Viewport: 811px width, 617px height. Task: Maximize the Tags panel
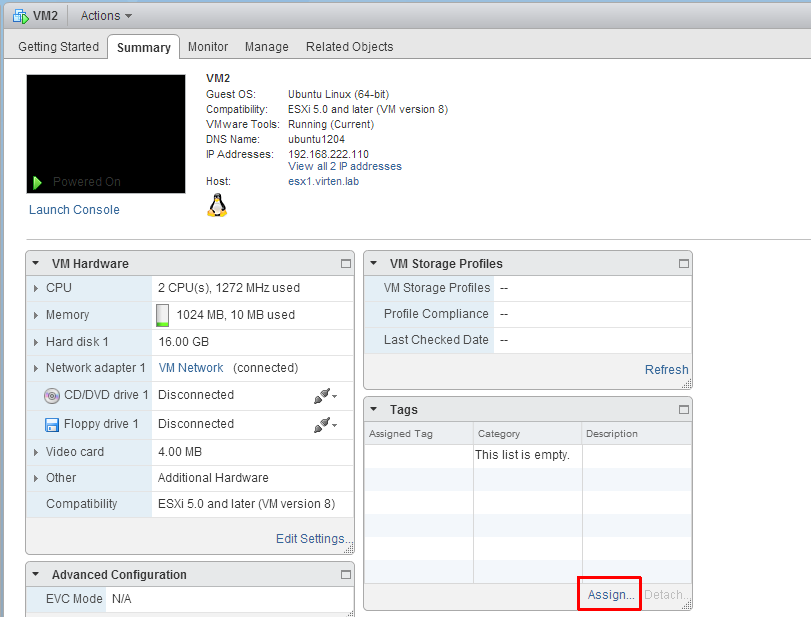683,410
